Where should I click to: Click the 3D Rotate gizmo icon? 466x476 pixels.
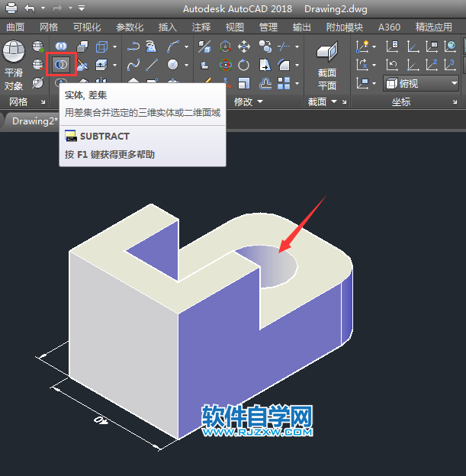[x=226, y=65]
